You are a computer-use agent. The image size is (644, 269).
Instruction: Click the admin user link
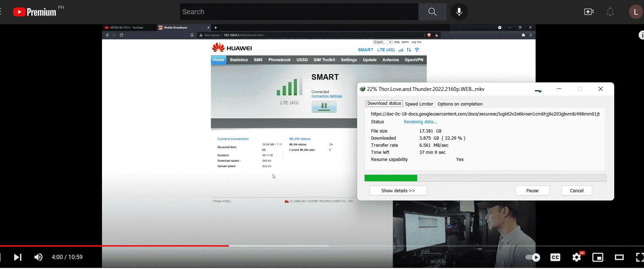pyautogui.click(x=405, y=42)
